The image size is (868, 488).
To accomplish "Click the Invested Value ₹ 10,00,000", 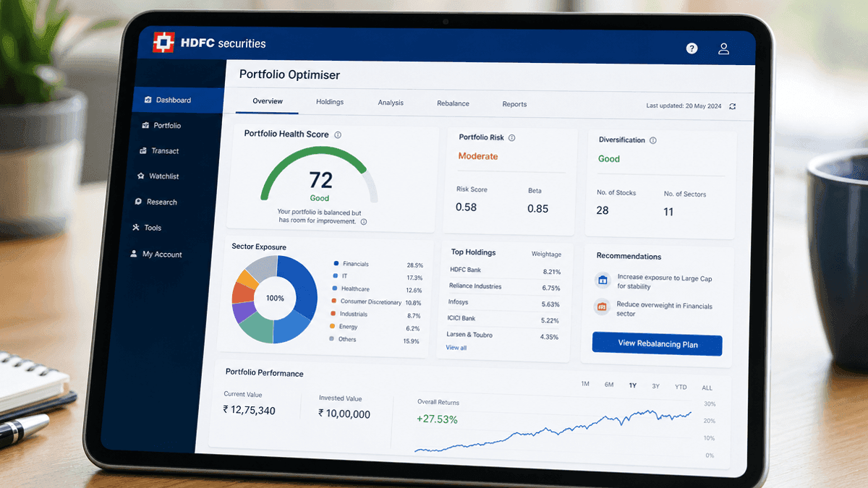I will coord(344,414).
